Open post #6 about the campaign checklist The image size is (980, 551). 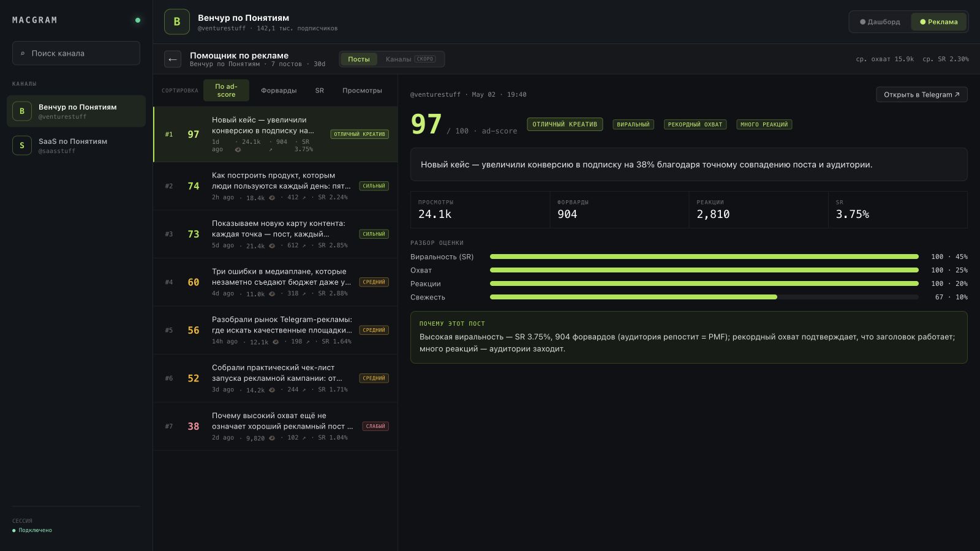pyautogui.click(x=276, y=378)
